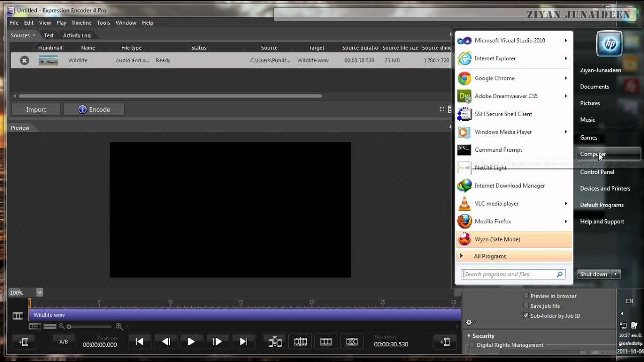
Task: Jump to previous marker in playback controls
Action: [x=140, y=341]
